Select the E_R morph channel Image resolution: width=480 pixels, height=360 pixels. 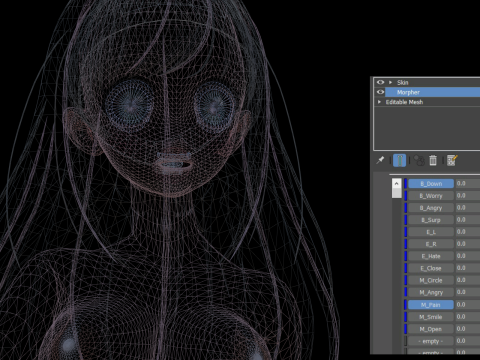click(x=431, y=244)
